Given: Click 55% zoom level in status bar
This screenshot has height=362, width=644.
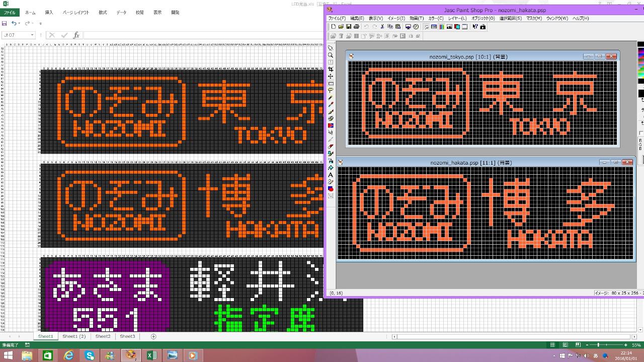Looking at the screenshot, I should pyautogui.click(x=636, y=345).
